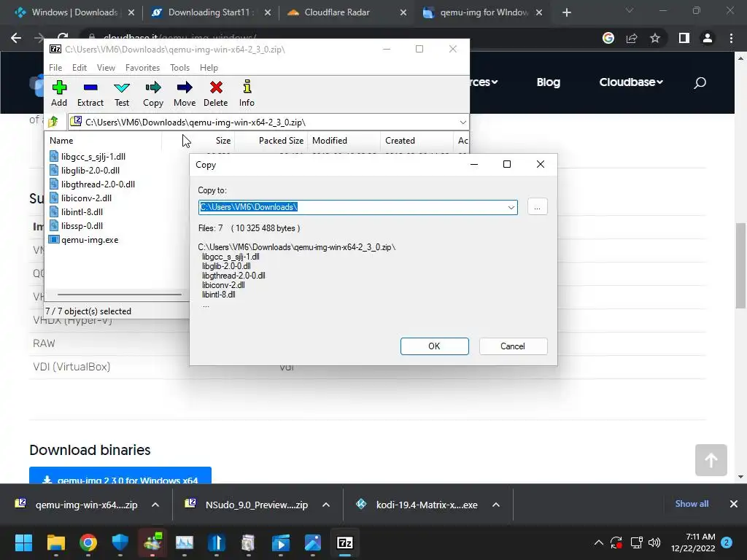The width and height of the screenshot is (747, 560).
Task: Open the Help menu in 7-Zip
Action: (209, 68)
